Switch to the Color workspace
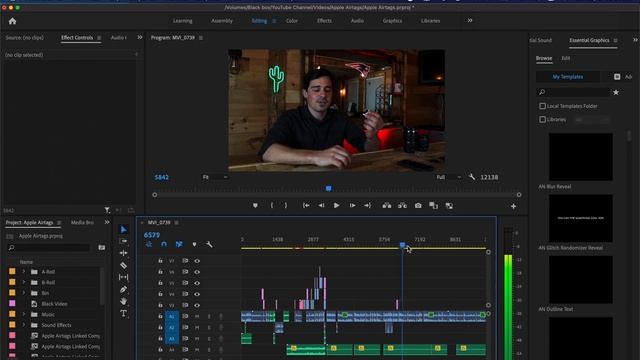Screen dimensions: 640x360 (292, 21)
